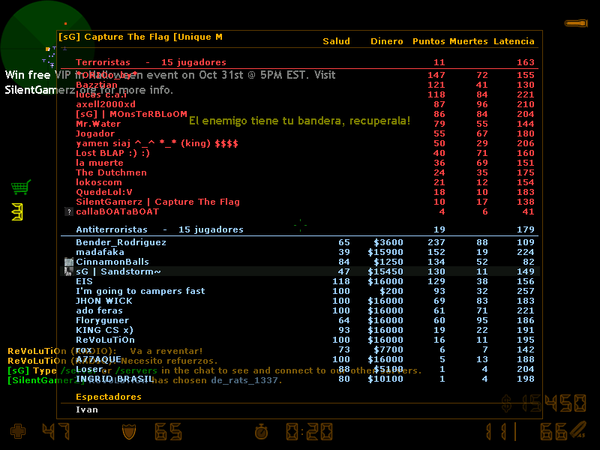Click the 'Va a reventar!' radio chat line
The height and width of the screenshot is (450, 600).
(x=105, y=351)
